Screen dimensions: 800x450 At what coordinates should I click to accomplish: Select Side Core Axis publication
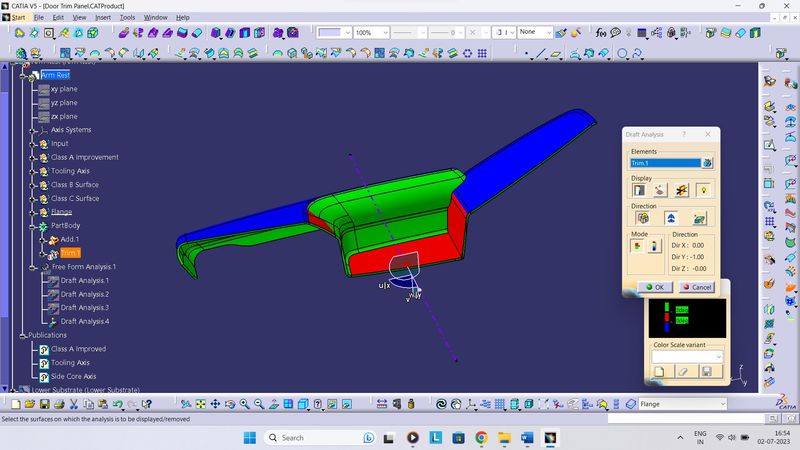pyautogui.click(x=73, y=377)
